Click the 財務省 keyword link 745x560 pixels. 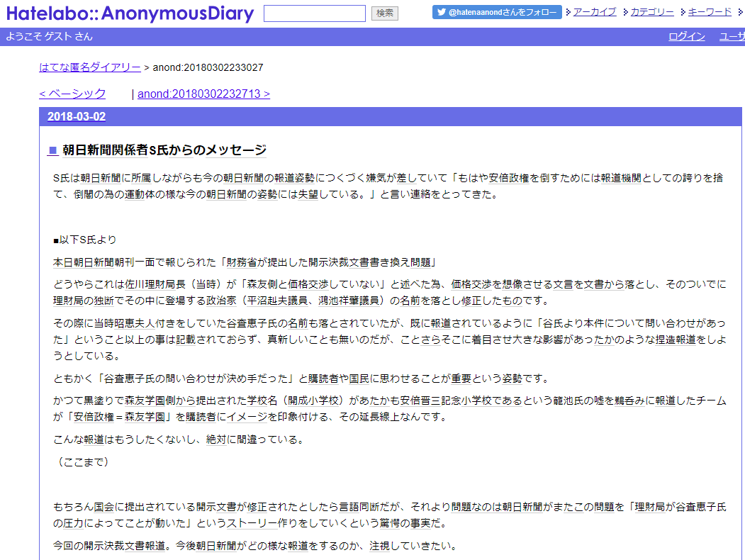click(x=242, y=262)
